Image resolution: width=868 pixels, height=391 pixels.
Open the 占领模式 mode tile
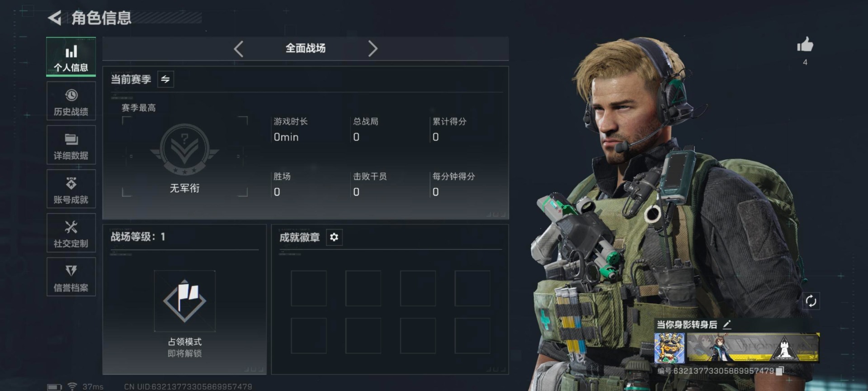tap(184, 301)
